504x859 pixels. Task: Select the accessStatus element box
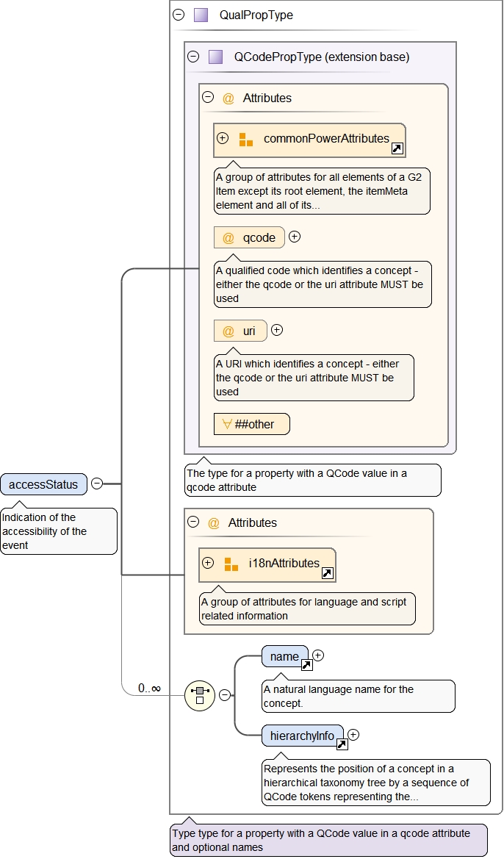pos(44,484)
